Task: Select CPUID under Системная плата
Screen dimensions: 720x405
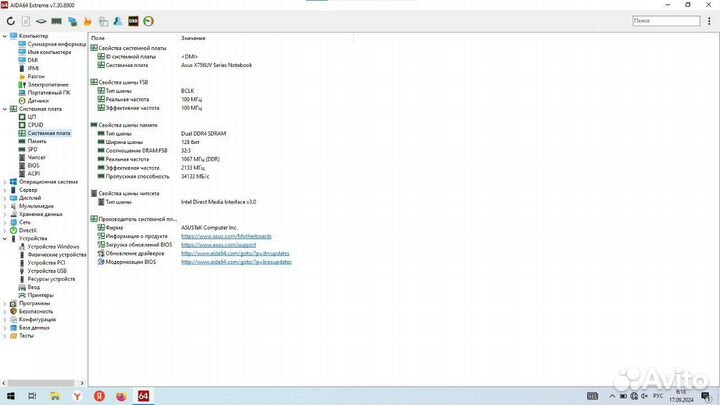Action: pyautogui.click(x=36, y=124)
